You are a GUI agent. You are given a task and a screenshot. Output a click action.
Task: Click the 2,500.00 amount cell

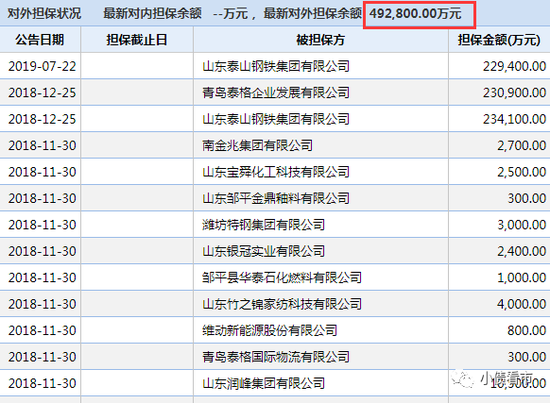pyautogui.click(x=522, y=172)
